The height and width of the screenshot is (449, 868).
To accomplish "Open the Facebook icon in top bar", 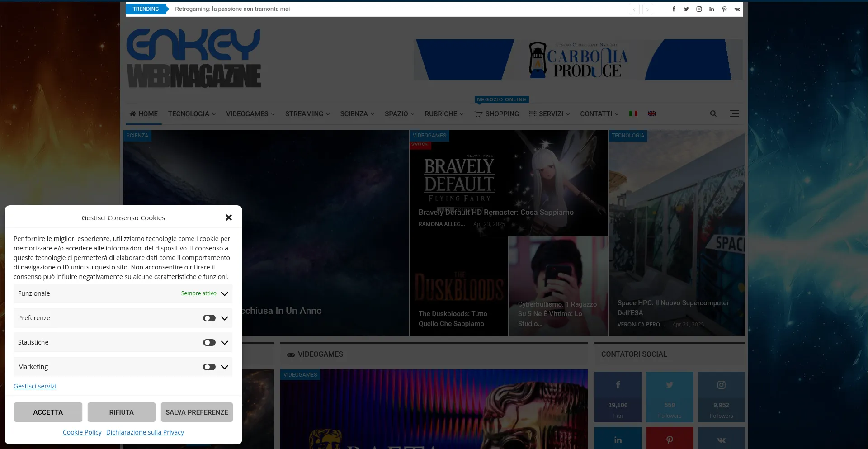I will point(674,9).
